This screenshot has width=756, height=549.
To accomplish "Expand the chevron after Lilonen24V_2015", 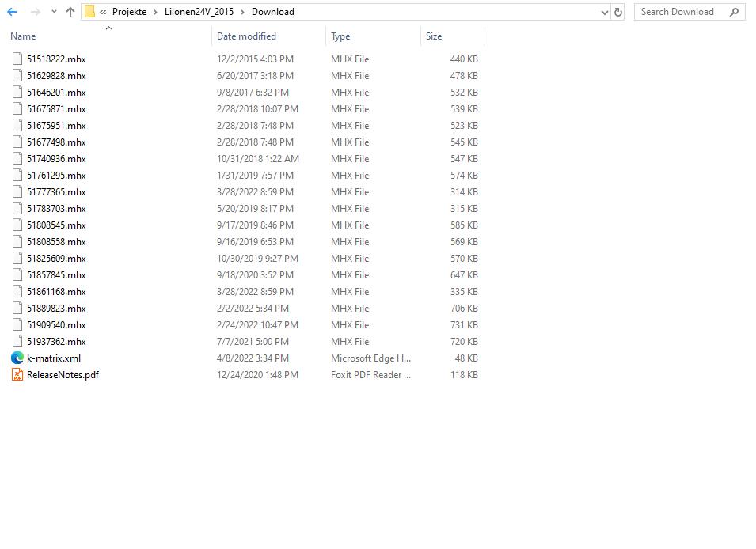I will 242,12.
